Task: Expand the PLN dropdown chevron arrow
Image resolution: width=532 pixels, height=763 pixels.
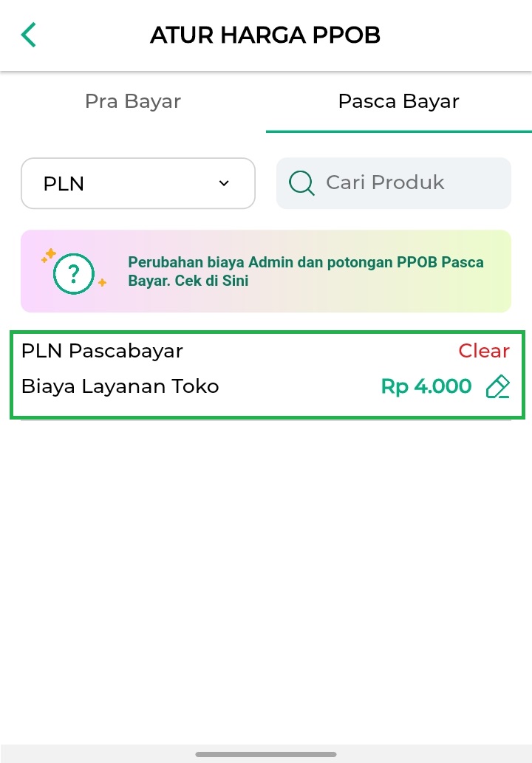Action: coord(224,183)
